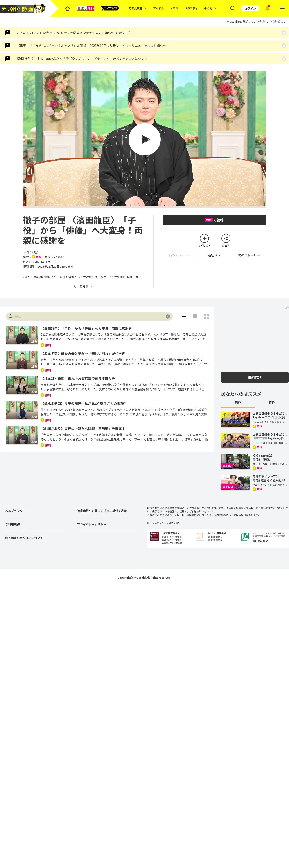Go to home via house icon
Screen dimensions: 289x868
point(68,8)
